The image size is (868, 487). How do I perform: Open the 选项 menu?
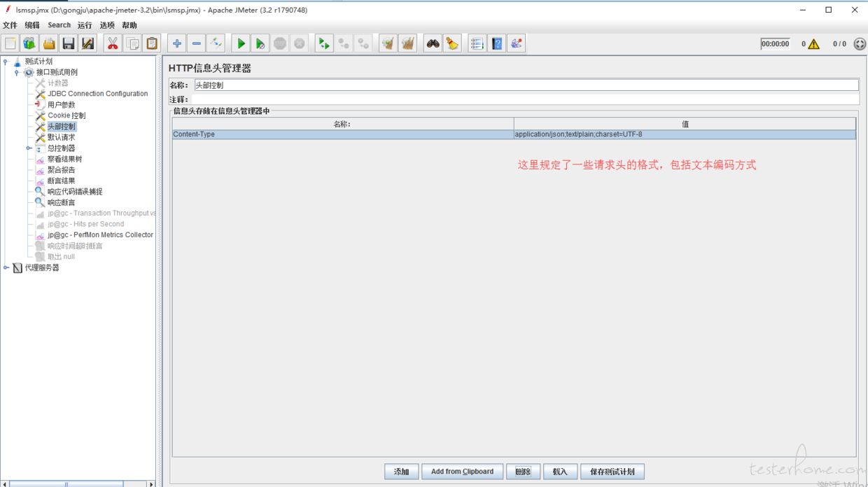click(107, 25)
